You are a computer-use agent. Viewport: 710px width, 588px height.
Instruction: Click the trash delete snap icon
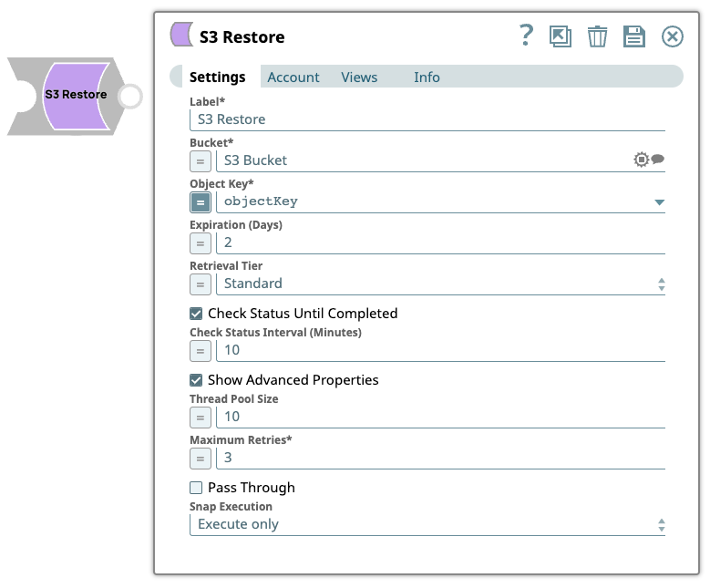pyautogui.click(x=597, y=36)
